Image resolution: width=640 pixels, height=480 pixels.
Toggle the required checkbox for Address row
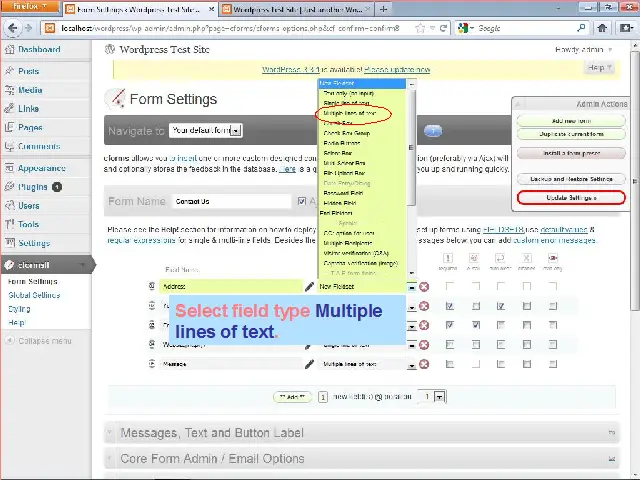[450, 287]
